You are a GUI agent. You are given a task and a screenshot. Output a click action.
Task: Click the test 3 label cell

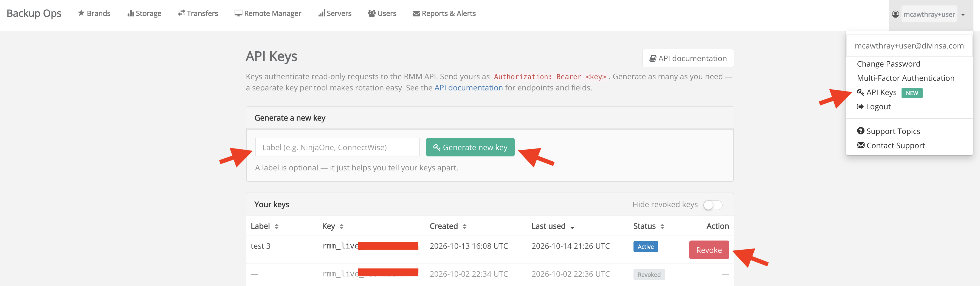[261, 246]
